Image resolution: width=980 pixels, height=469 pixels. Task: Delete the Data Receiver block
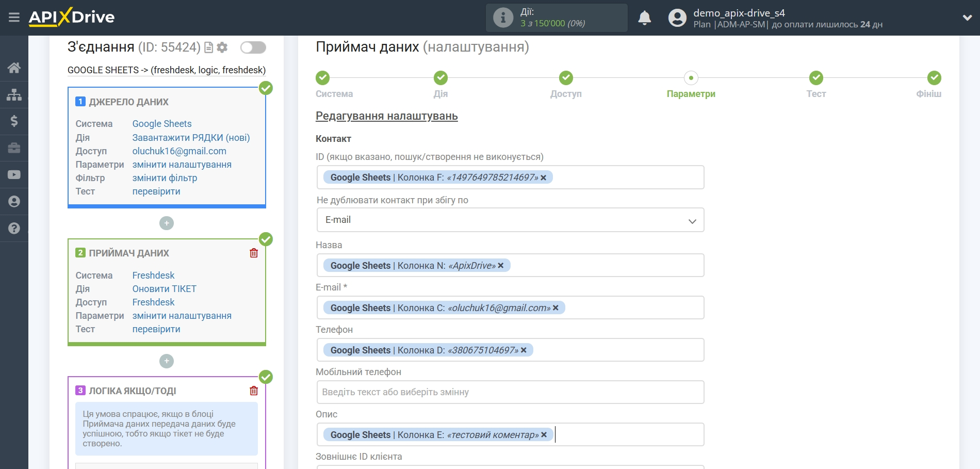pyautogui.click(x=254, y=253)
